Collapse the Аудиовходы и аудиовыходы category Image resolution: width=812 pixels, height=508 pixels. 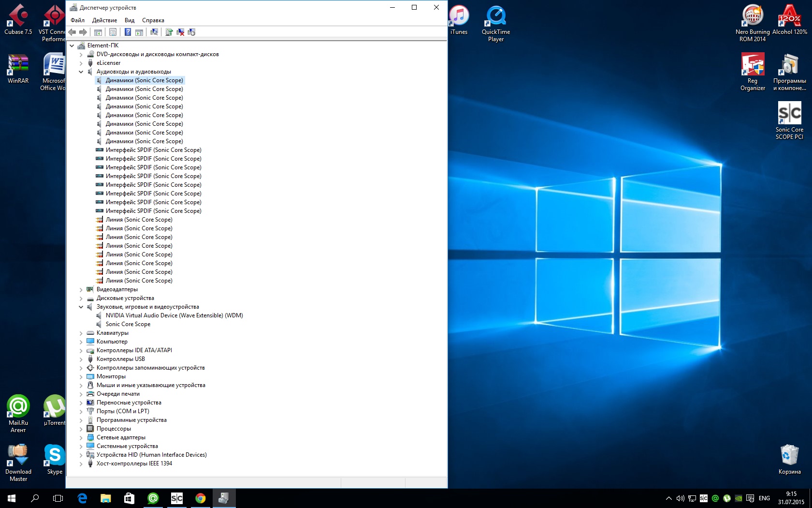tap(81, 72)
